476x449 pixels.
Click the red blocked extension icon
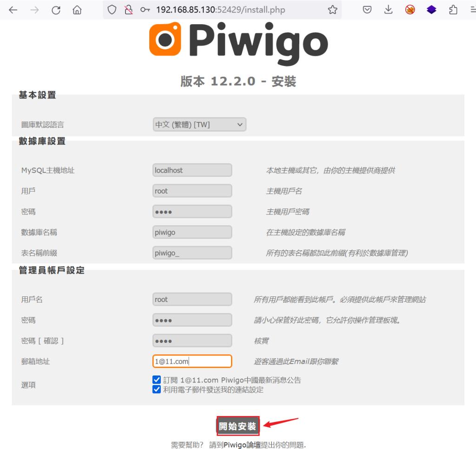click(x=410, y=10)
